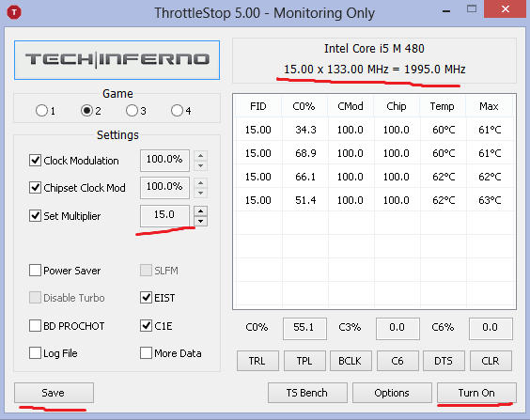Open the TRL turbo ratio limits button
This screenshot has width=530, height=420.
pos(257,361)
